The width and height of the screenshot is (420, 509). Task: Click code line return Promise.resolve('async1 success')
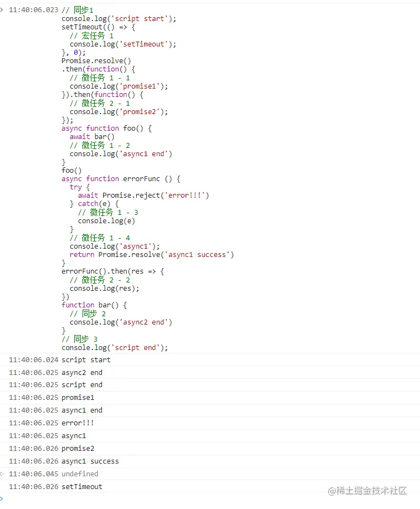click(152, 255)
